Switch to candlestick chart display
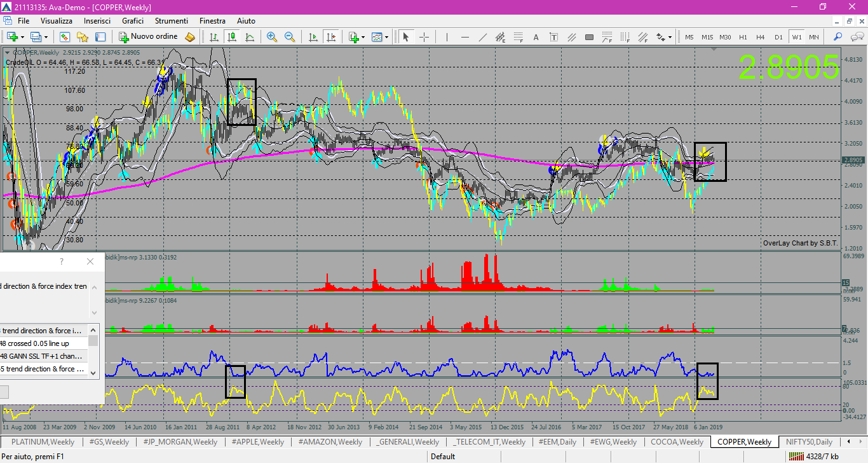Image resolution: width=868 pixels, height=463 pixels. click(232, 37)
